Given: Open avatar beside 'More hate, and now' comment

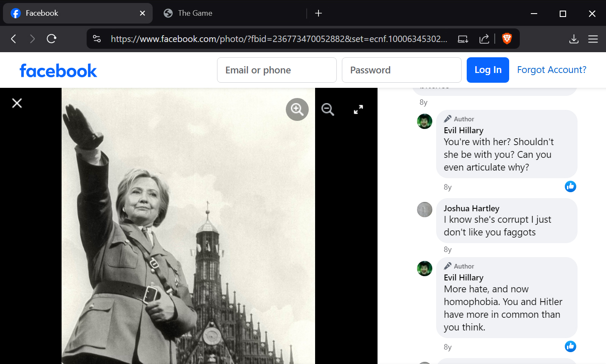Looking at the screenshot, I should tap(425, 269).
